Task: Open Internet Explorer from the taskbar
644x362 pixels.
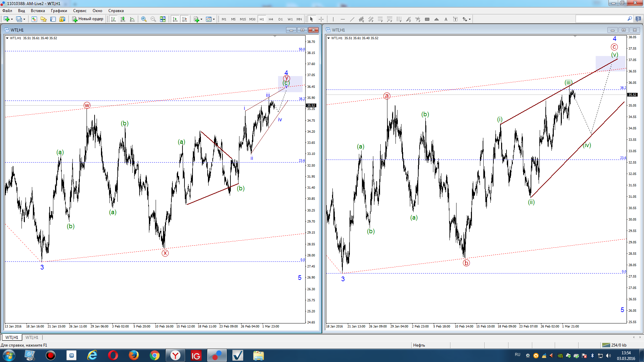Action: click(x=92, y=355)
